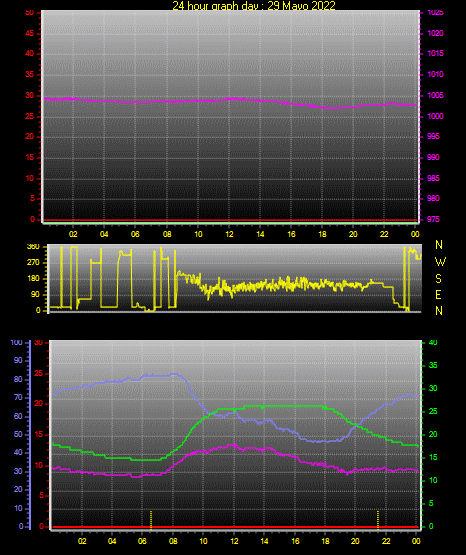Click hour 16 on top chart axis
Screen dimensions: 466x555
[291, 234]
